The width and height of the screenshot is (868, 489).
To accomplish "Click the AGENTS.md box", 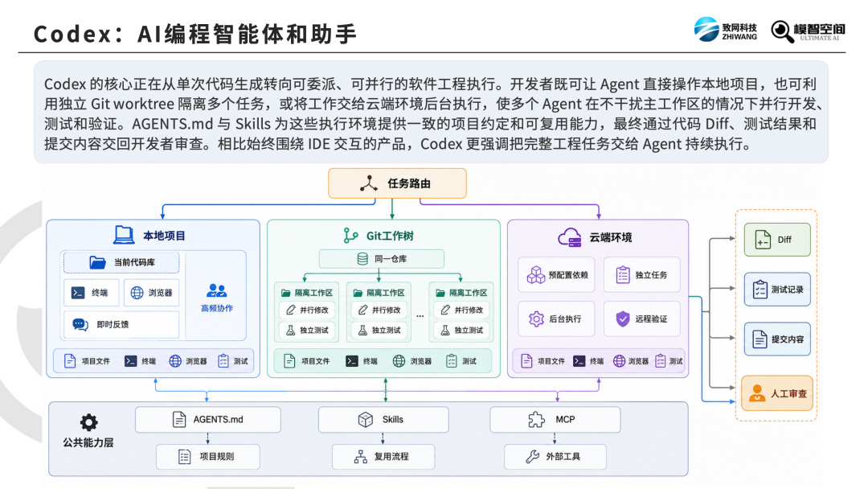I will coord(207,420).
